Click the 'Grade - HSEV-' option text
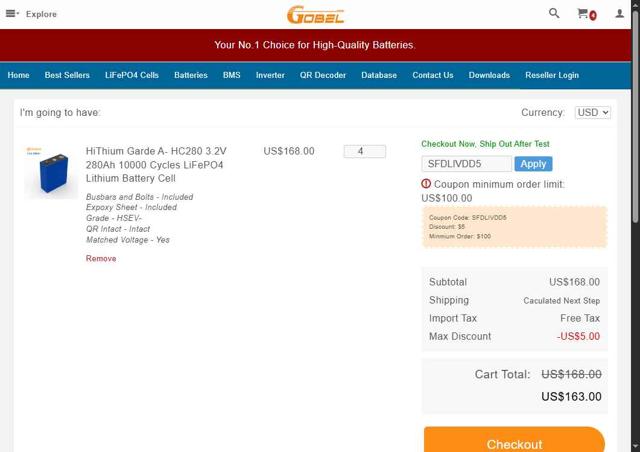 pyautogui.click(x=113, y=218)
